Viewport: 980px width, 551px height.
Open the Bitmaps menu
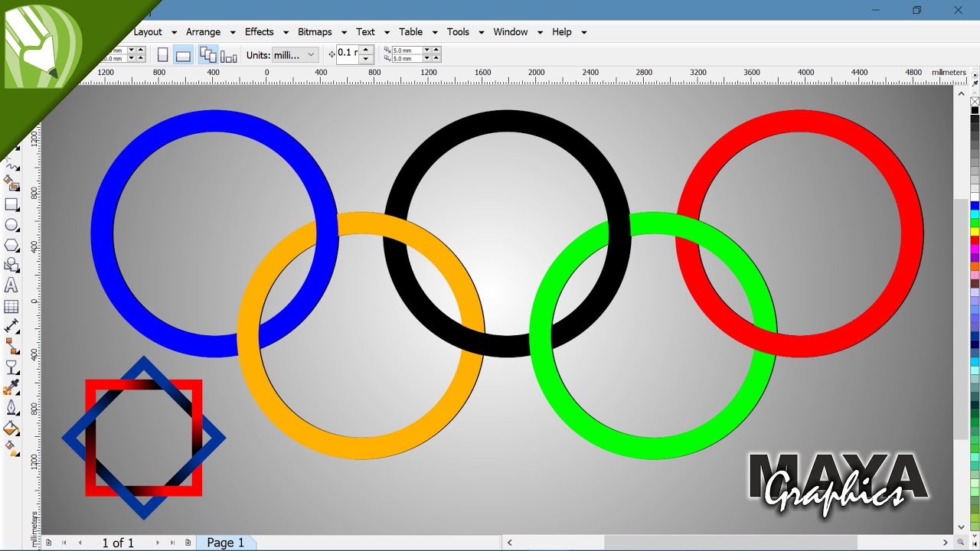[315, 31]
